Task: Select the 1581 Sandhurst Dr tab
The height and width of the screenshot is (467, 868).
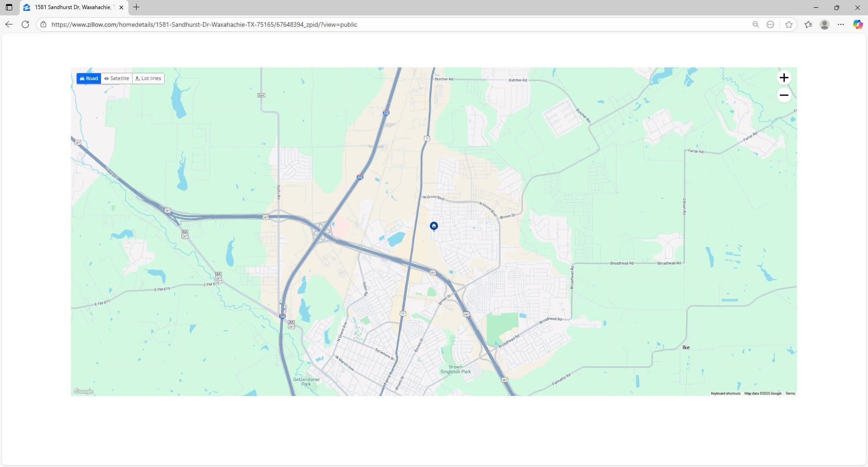Action: click(x=72, y=7)
